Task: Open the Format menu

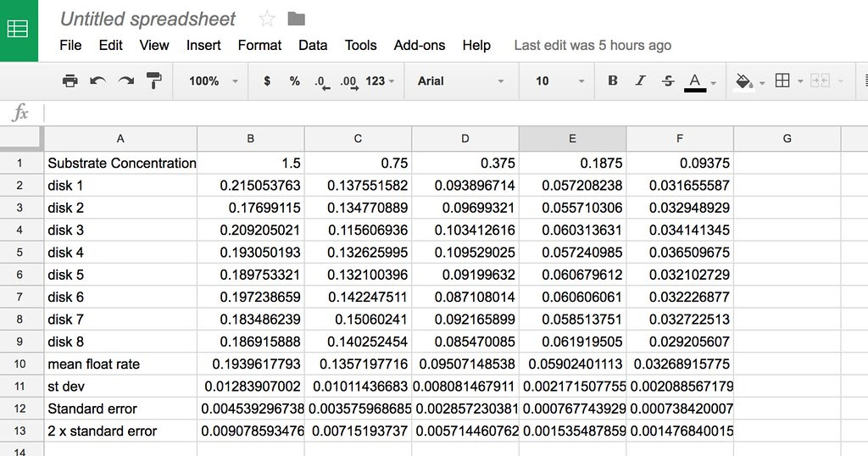Action: pyautogui.click(x=259, y=46)
